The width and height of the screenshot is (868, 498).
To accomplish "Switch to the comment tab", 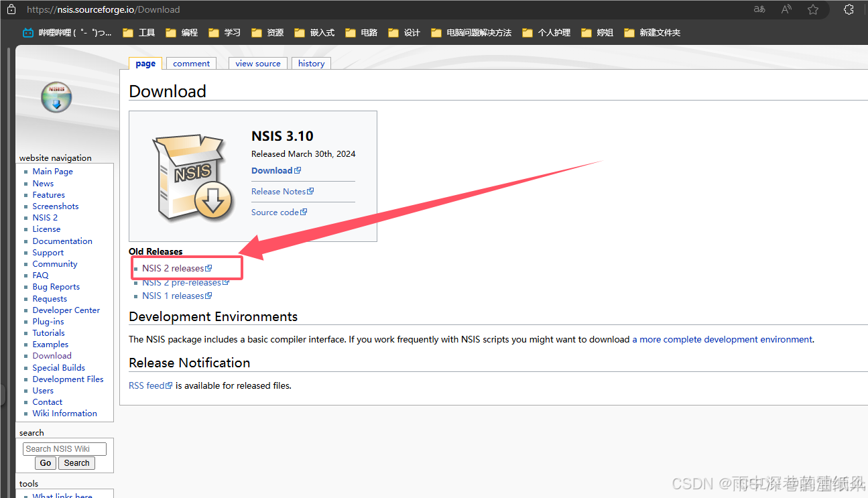I will [191, 64].
